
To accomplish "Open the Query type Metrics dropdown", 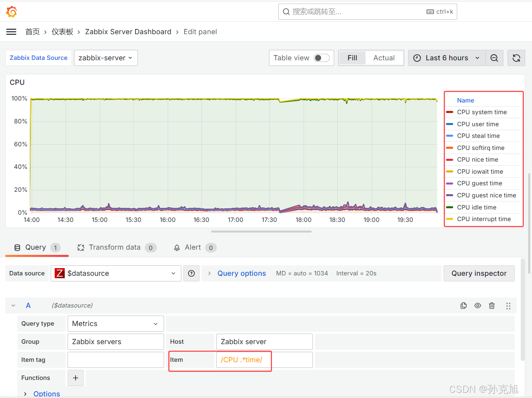I will pos(116,324).
